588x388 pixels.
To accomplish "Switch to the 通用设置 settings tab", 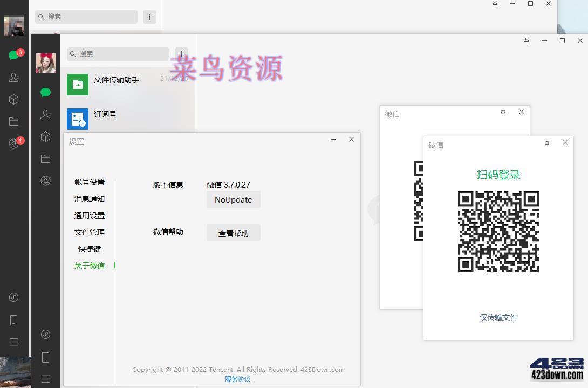I will [90, 216].
